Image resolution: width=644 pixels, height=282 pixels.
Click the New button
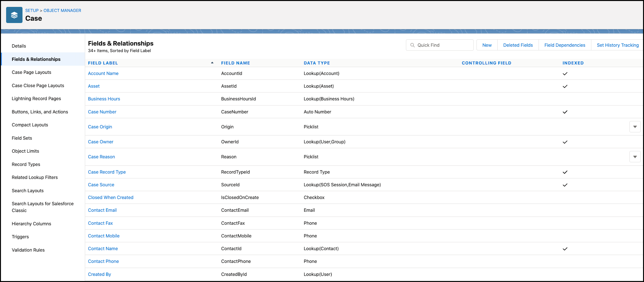click(x=486, y=45)
